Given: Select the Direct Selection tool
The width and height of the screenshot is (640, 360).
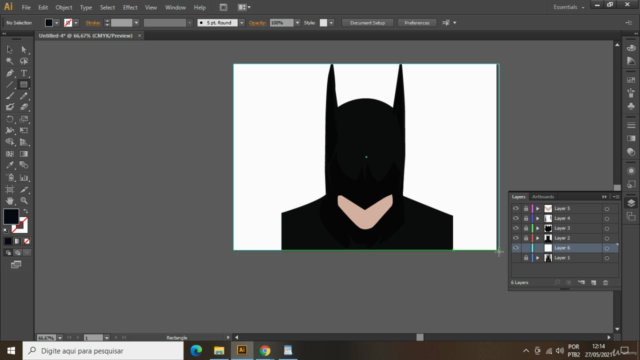Looking at the screenshot, I should point(24,49).
